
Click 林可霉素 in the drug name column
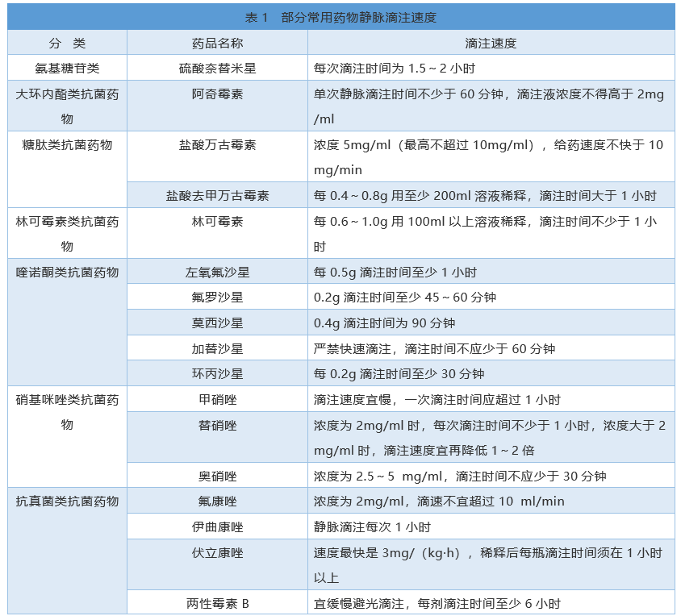(217, 222)
